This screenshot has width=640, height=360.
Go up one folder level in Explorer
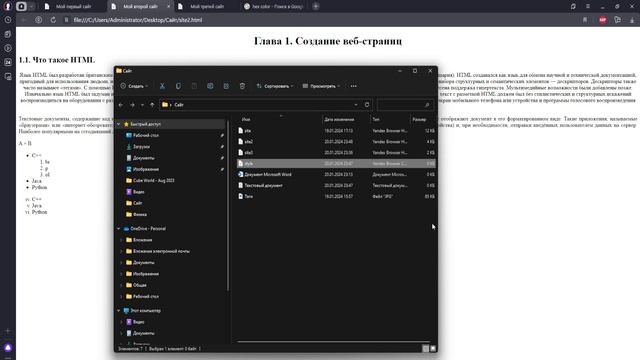point(152,105)
